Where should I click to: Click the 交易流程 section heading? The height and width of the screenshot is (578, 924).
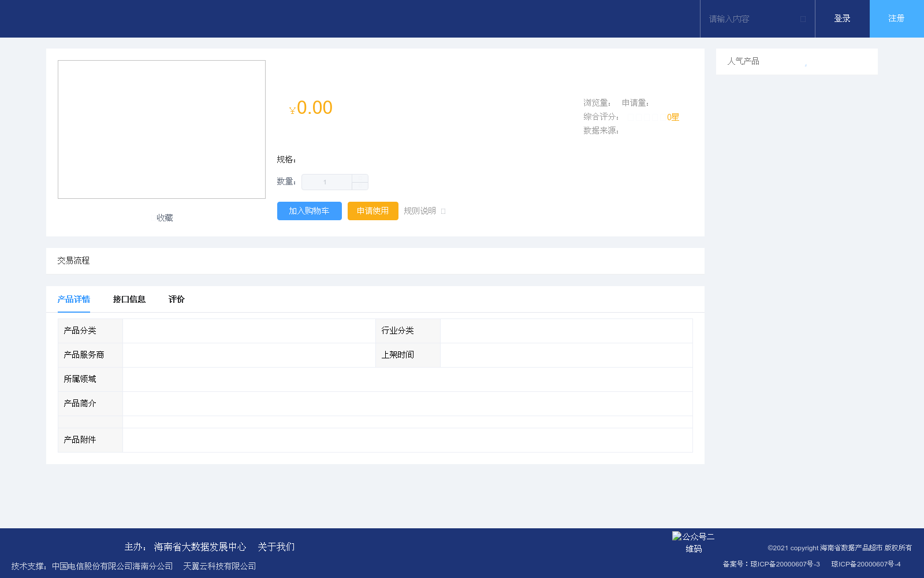[x=73, y=261]
